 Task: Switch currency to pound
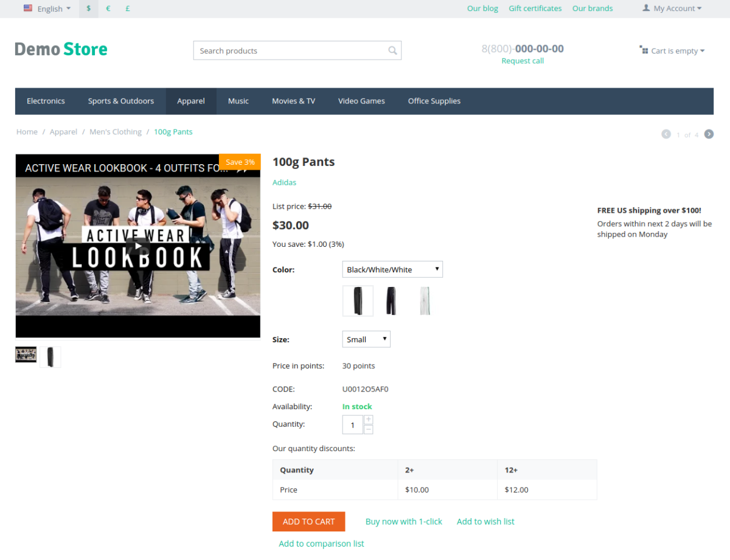pyautogui.click(x=127, y=9)
